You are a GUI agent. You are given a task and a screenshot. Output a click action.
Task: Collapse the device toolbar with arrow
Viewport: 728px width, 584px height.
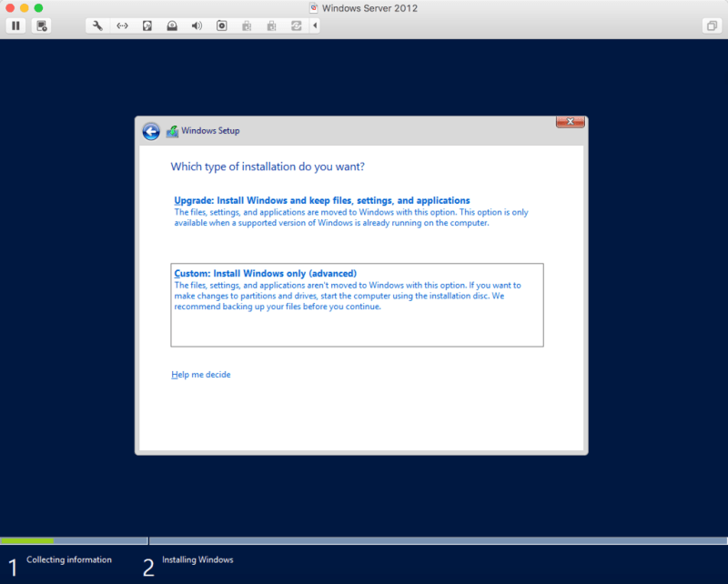[316, 25]
